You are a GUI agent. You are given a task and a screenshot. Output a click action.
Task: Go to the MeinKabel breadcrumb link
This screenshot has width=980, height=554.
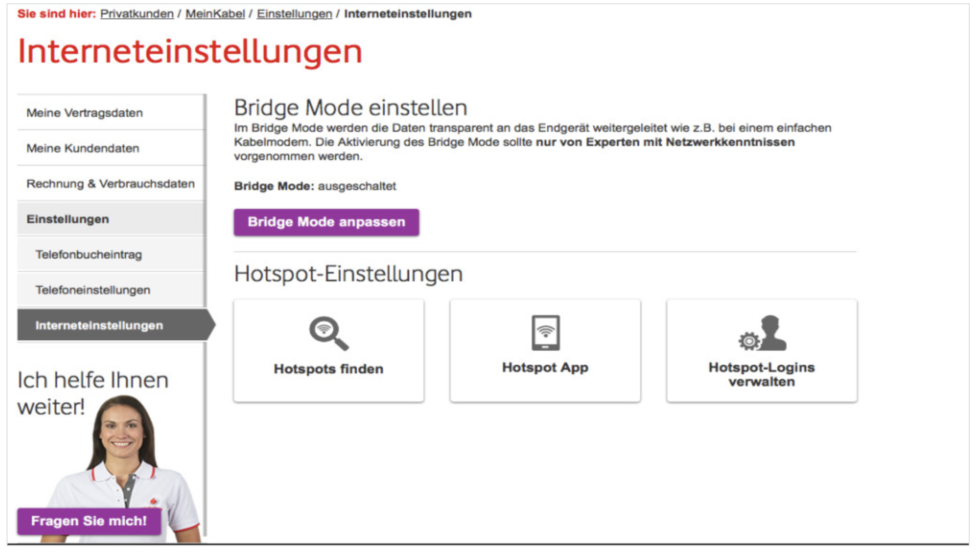coord(215,14)
